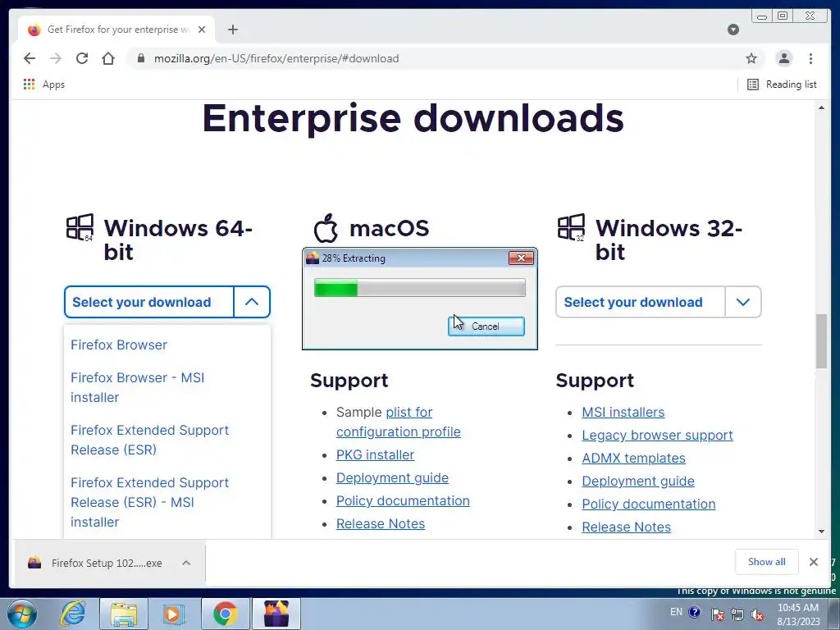Screen dimensions: 840x630
Task: Collapse the Windows 64-bit Select your download menu
Action: [167, 302]
